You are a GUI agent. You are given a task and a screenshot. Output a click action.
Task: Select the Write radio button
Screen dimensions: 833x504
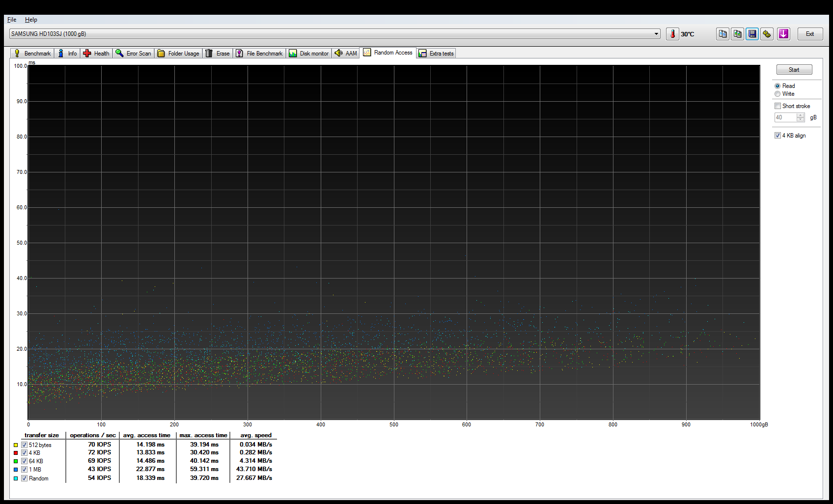pos(777,94)
